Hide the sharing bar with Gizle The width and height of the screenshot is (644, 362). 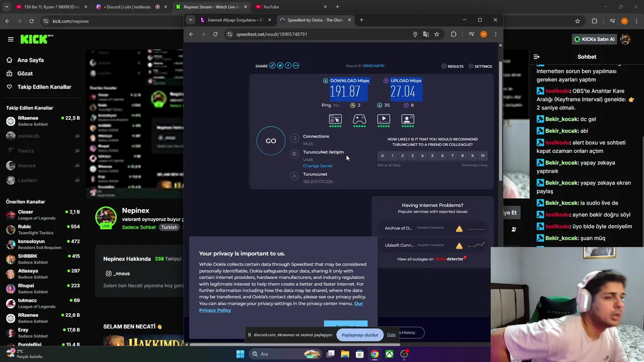(391, 335)
